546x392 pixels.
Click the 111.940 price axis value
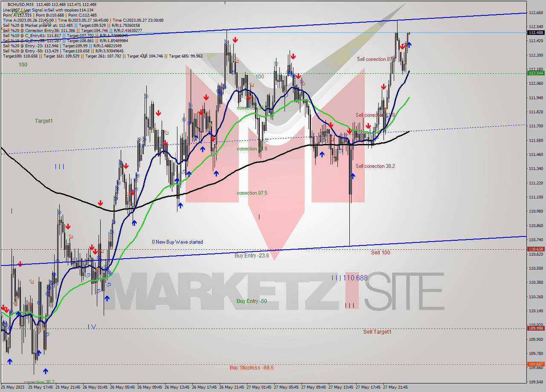click(536, 98)
